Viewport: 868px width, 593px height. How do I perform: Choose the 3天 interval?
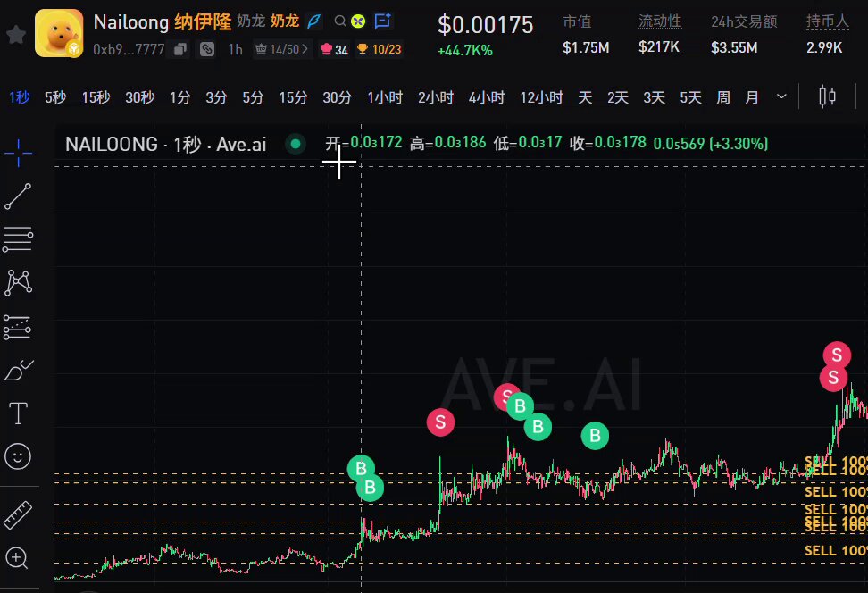tap(654, 97)
